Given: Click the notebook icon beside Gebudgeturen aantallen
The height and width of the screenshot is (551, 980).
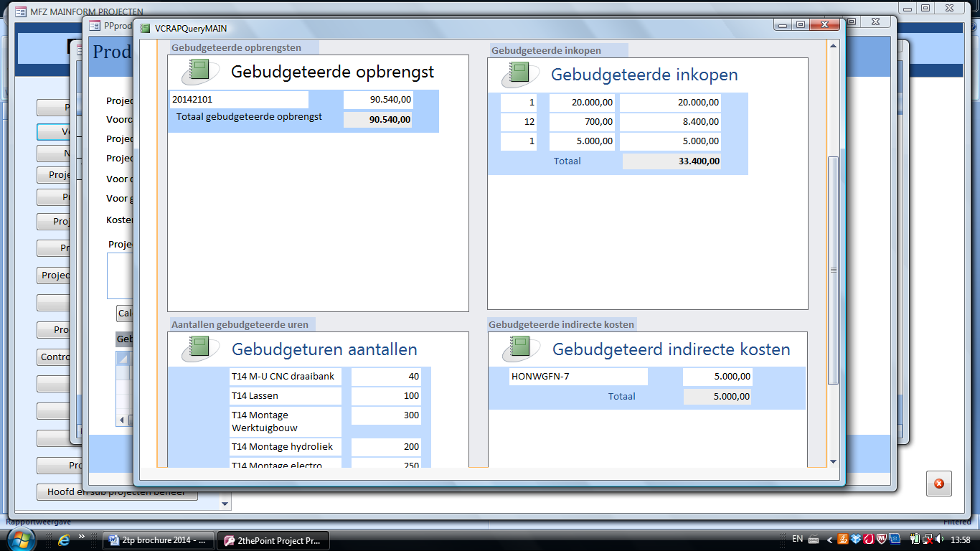Looking at the screenshot, I should click(200, 349).
